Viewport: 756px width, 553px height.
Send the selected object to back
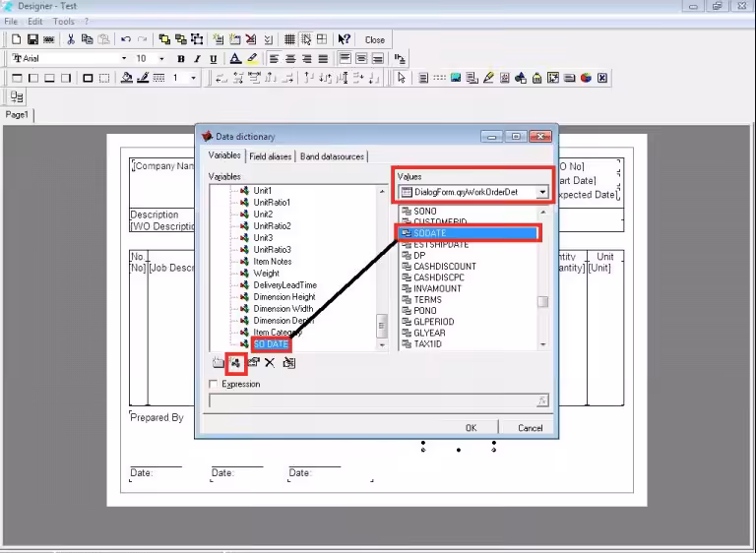pos(181,39)
